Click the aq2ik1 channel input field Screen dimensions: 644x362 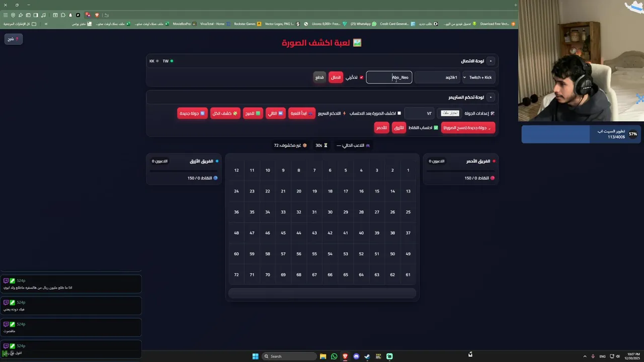click(438, 77)
